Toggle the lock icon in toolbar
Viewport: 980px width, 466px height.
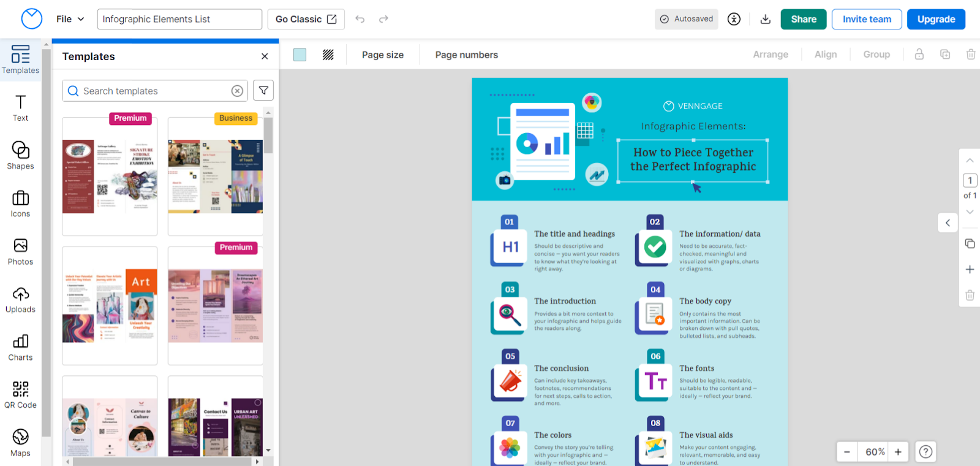919,55
